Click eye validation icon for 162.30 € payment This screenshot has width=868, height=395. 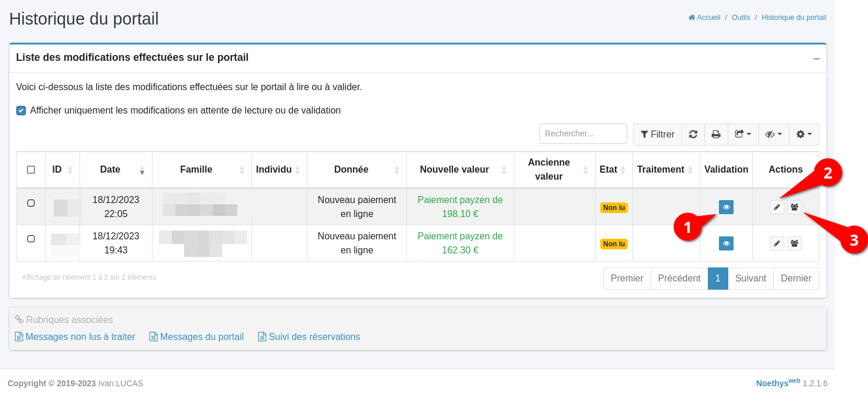point(726,243)
